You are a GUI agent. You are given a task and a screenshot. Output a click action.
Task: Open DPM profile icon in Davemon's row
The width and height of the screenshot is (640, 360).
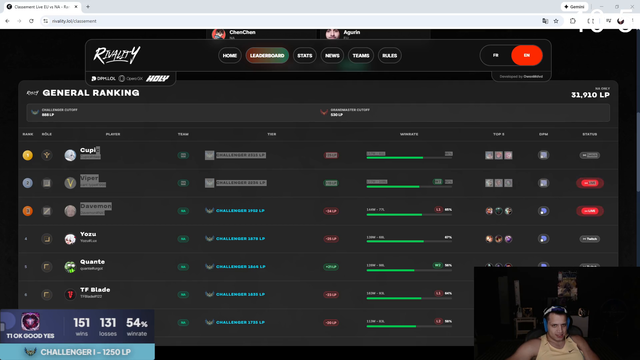click(543, 211)
